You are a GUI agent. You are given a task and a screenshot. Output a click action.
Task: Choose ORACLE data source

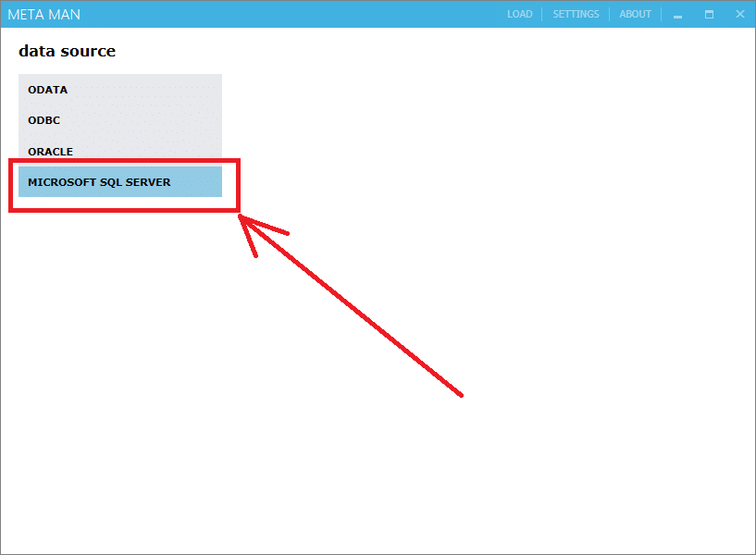click(x=120, y=152)
